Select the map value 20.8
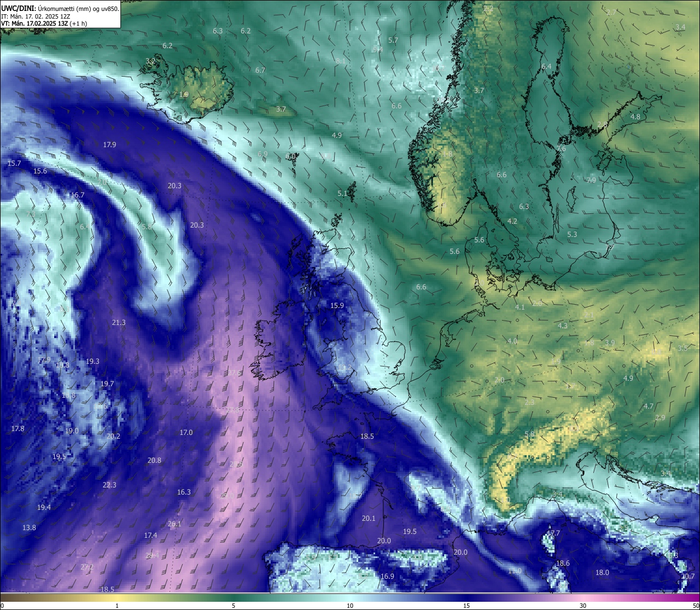Image resolution: width=700 pixels, height=610 pixels. pyautogui.click(x=154, y=461)
